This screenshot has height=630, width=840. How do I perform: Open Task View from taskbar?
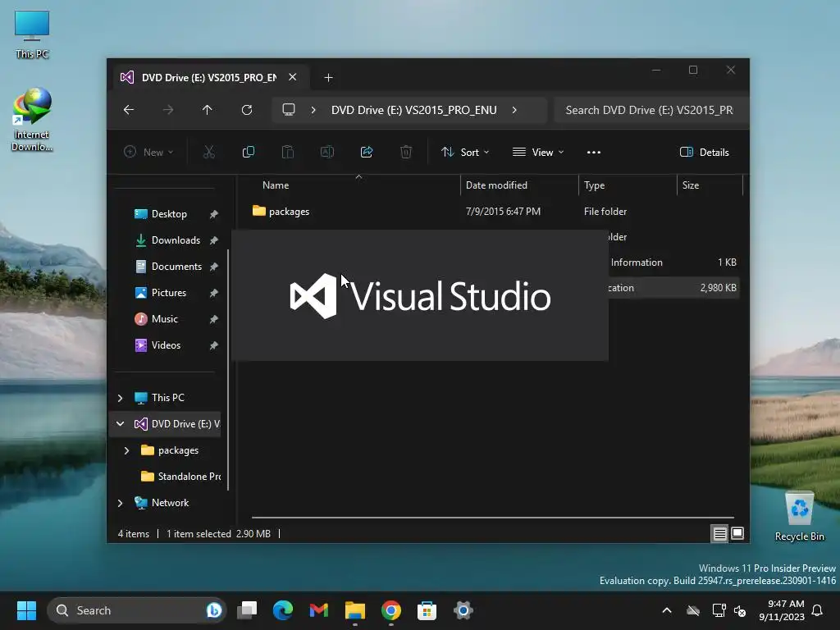(x=247, y=610)
